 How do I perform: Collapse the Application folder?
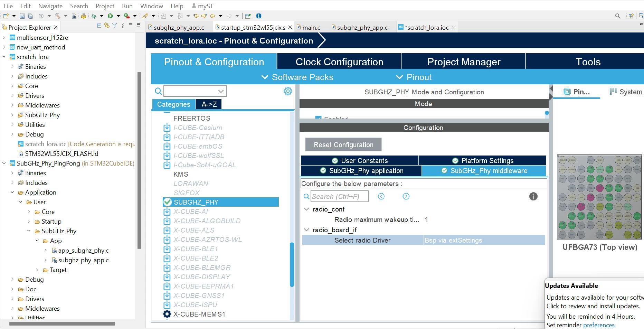[12, 192]
